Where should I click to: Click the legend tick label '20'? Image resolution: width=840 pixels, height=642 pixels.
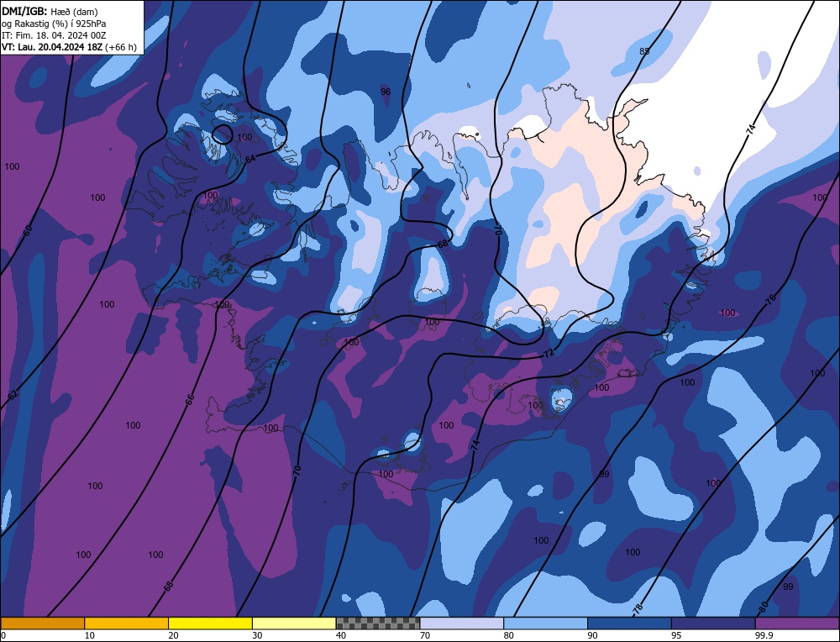(x=174, y=635)
